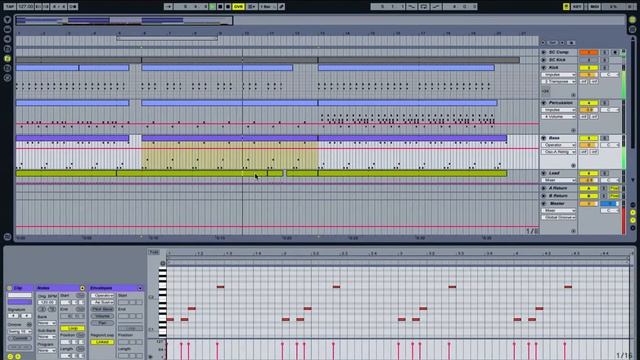Viewport: 640px width, 360px height.
Task: Open the fourth browser sidebar icon
Action: coord(7,49)
